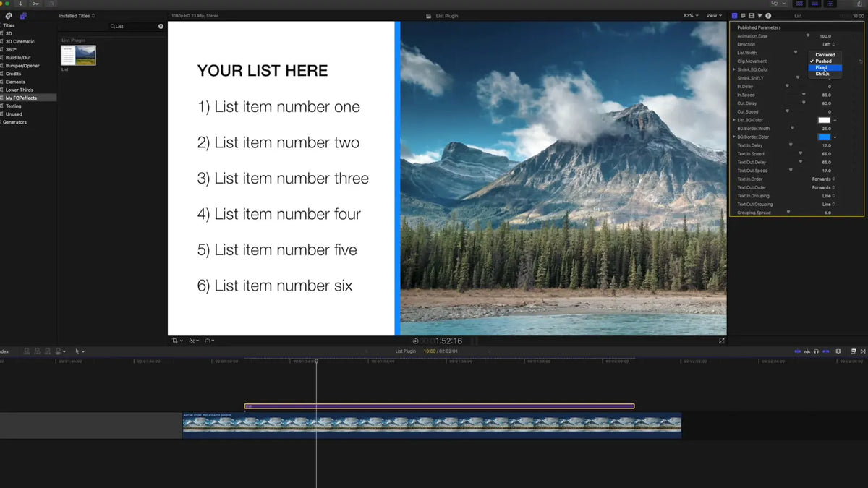Screen dimensions: 868x488
Task: Click the Import Media down-arrow icon
Action: 20,4
